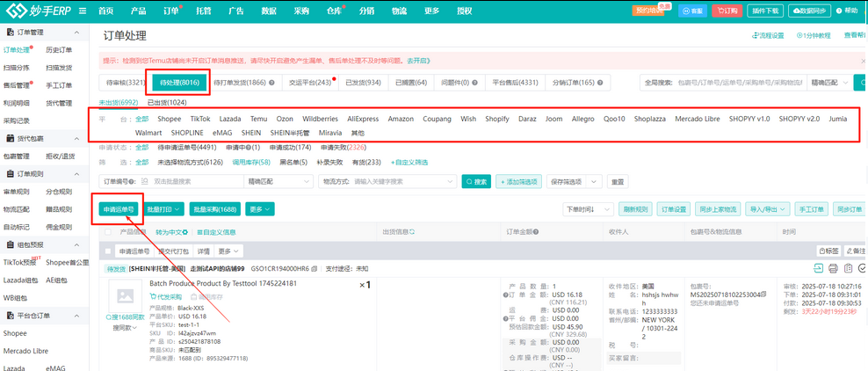Click 去开启 link in warning banner

tap(418, 61)
